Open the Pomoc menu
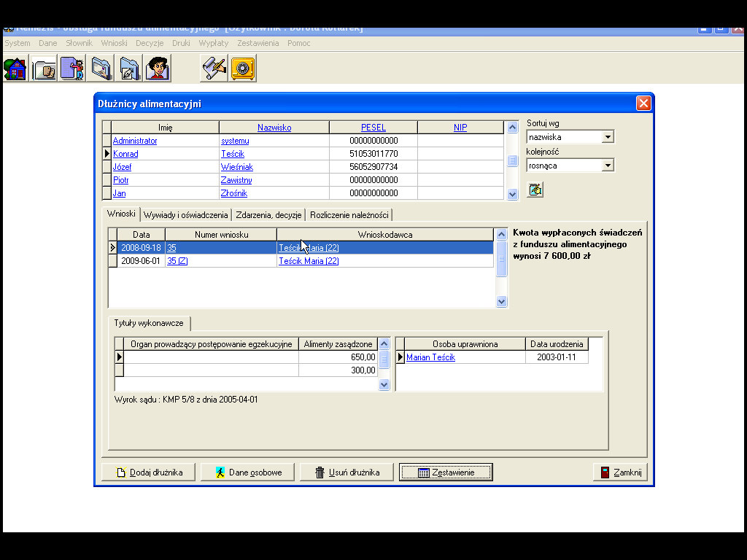 (298, 43)
